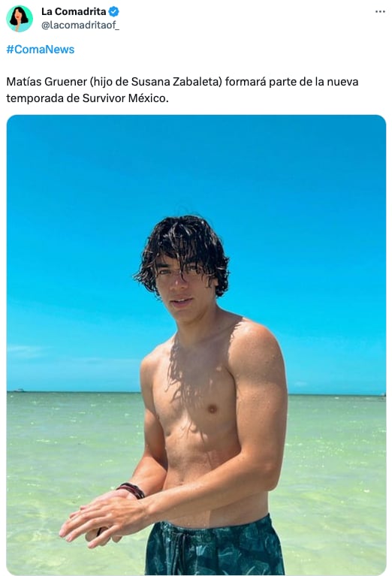The height and width of the screenshot is (576, 392).
Task: Click the La Comadrita display name
Action: pos(74,11)
